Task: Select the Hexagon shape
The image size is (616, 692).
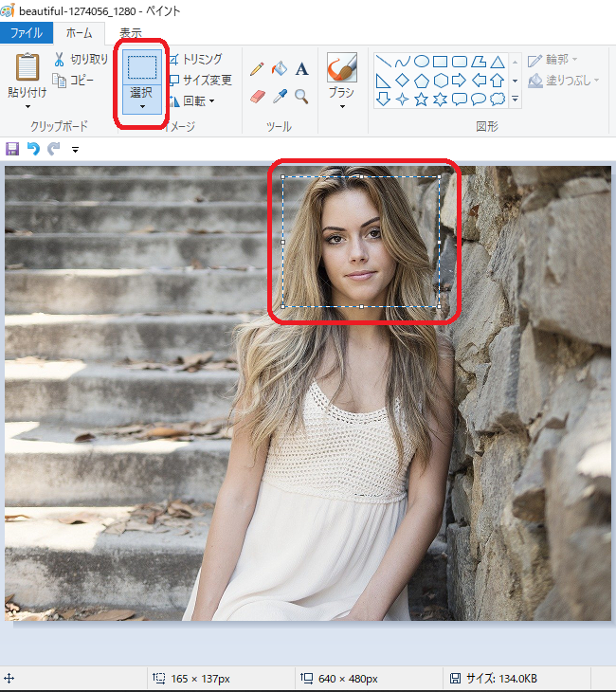Action: [441, 81]
